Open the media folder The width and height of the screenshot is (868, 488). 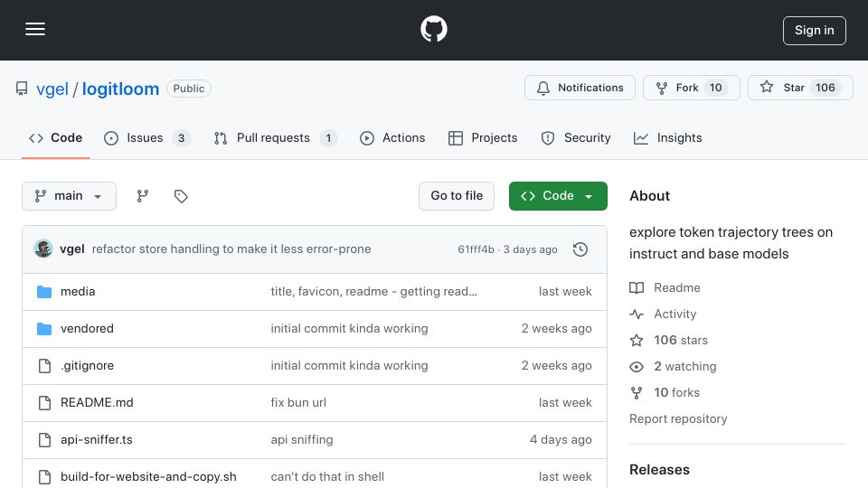click(x=78, y=292)
